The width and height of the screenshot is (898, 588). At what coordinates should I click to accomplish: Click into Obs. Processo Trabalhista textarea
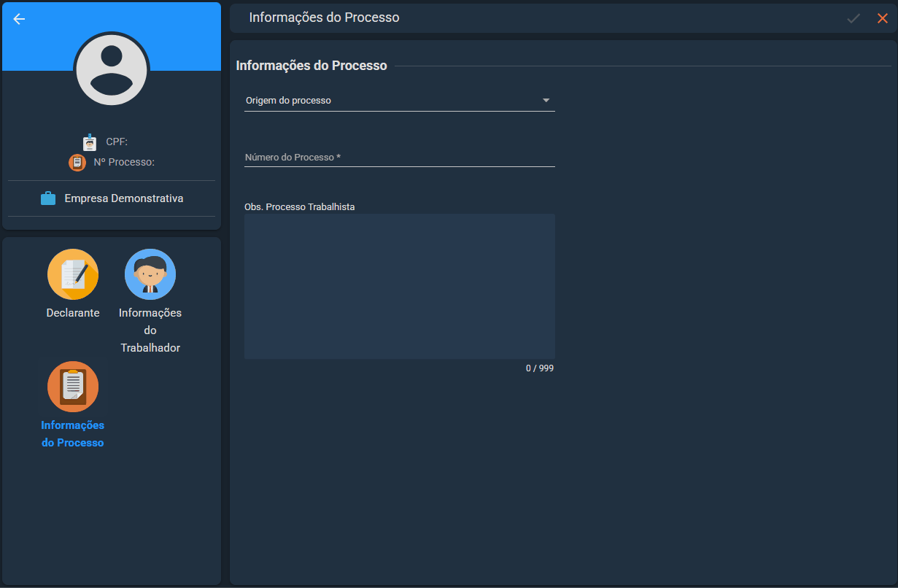coord(400,286)
